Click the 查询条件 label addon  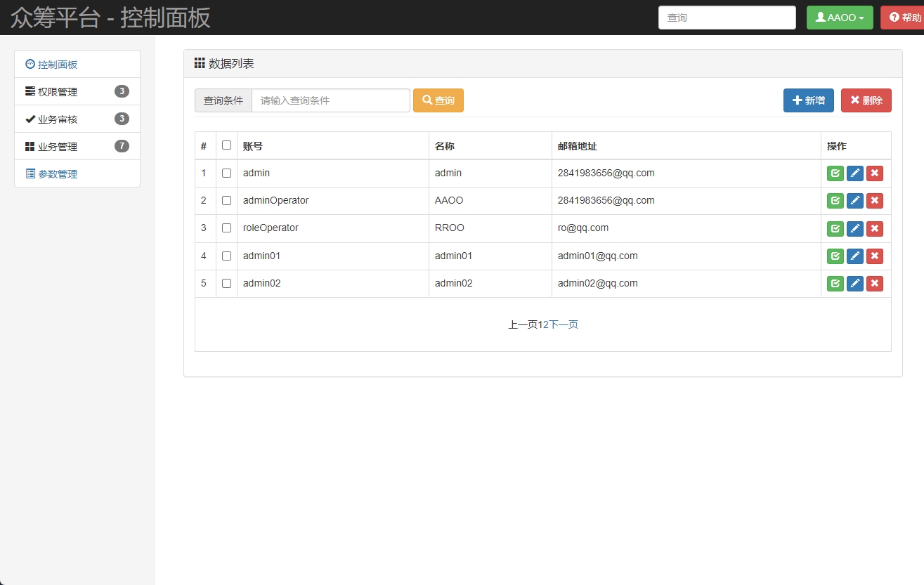click(223, 100)
